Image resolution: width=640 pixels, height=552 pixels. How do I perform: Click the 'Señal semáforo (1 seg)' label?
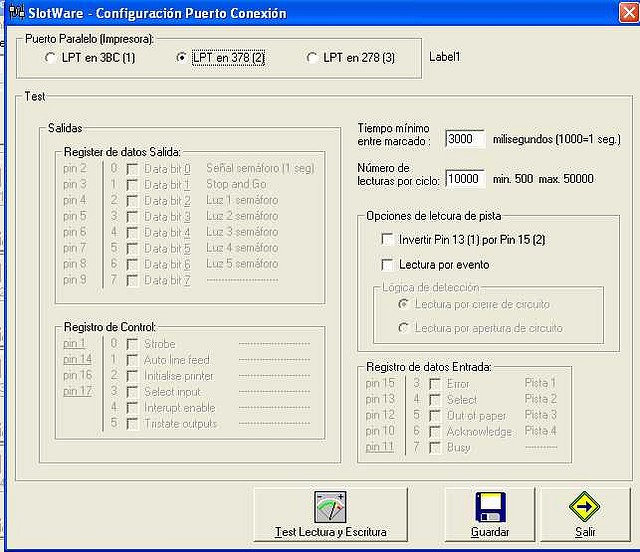click(x=260, y=168)
